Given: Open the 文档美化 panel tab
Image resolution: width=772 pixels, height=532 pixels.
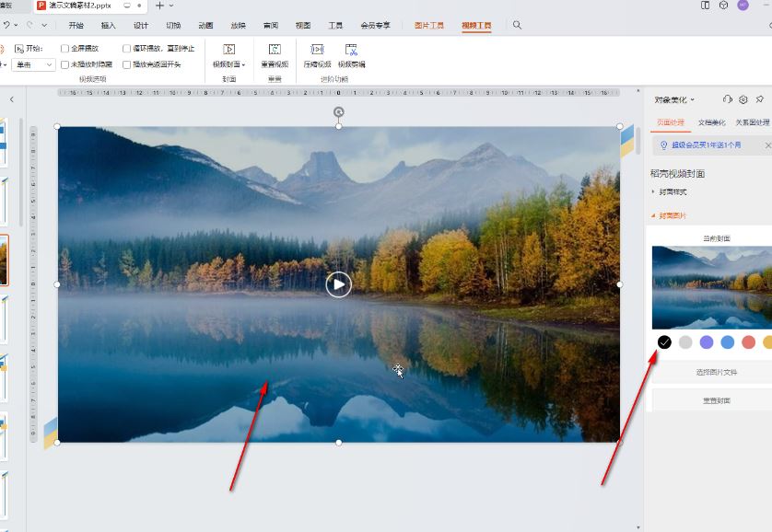Looking at the screenshot, I should 711,122.
